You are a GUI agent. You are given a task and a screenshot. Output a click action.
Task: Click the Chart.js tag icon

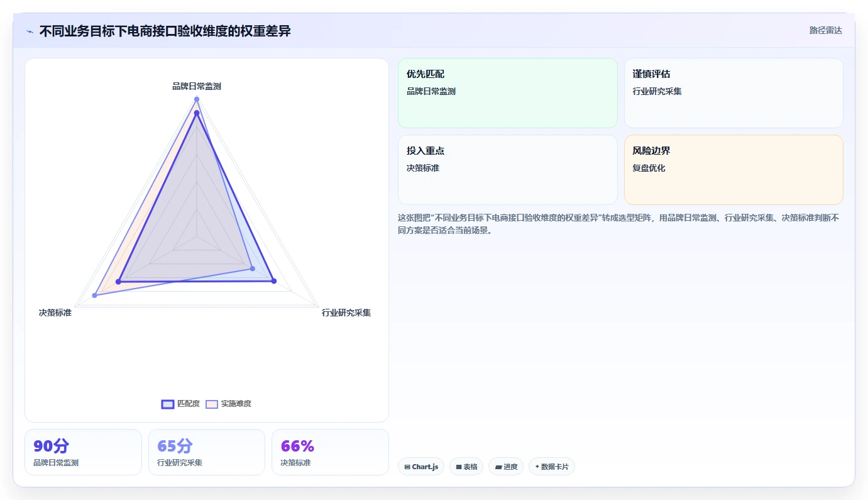click(407, 467)
